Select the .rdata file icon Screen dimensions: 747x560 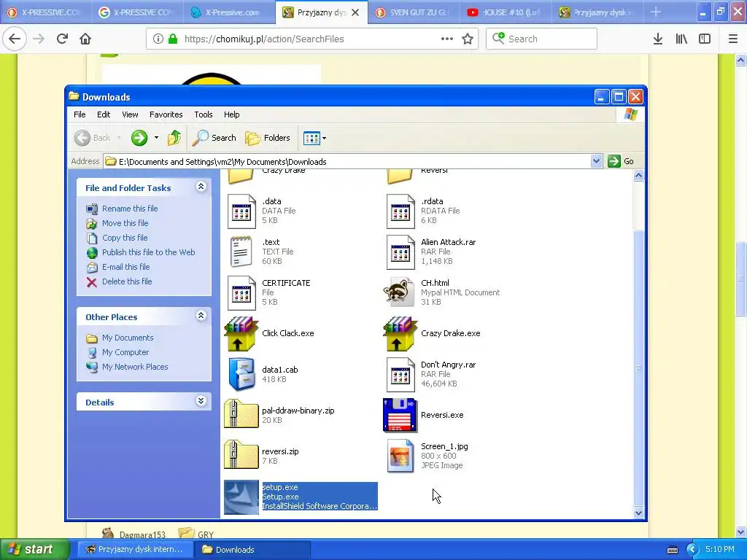click(x=400, y=211)
